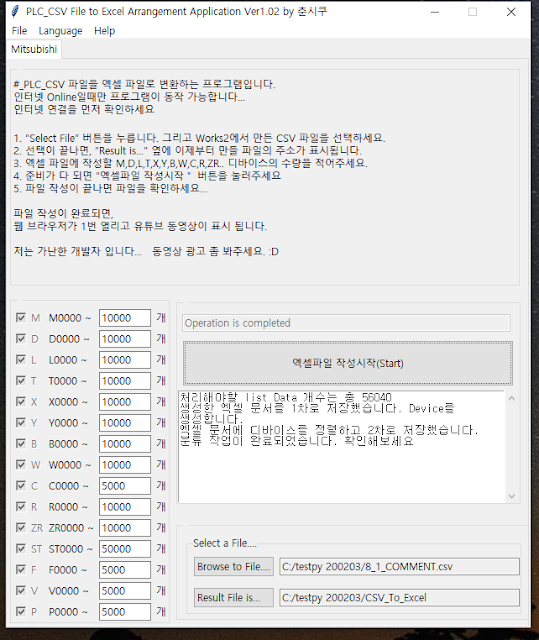Click the W0000 quantity input field

tap(125, 465)
